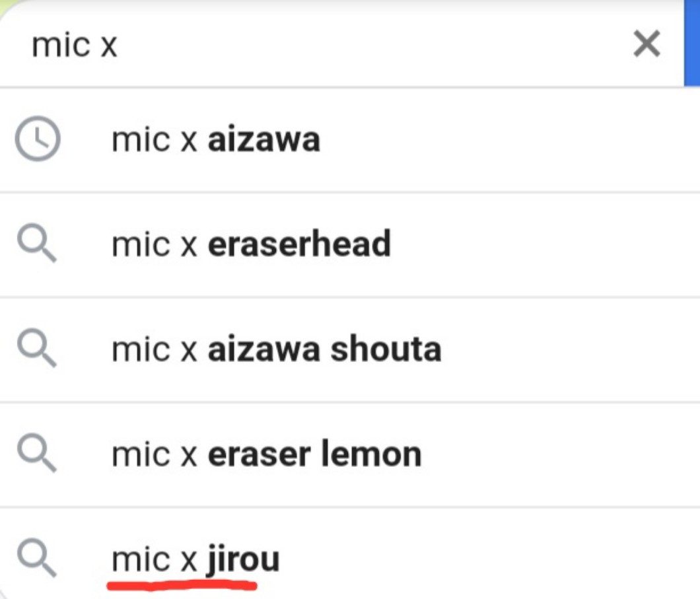
Task: Click the magnifier icon next to eraserhead
Action: pyautogui.click(x=37, y=245)
